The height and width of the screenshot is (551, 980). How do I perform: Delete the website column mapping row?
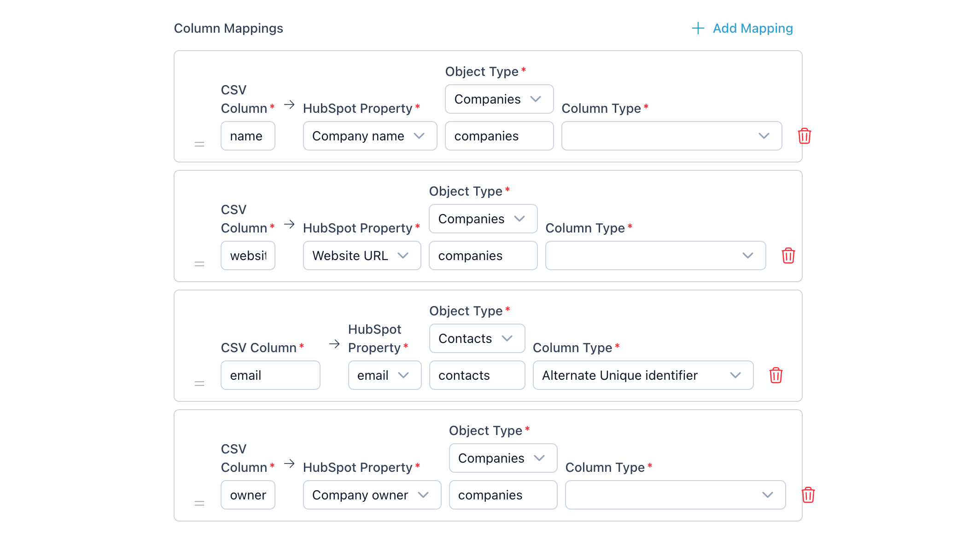(x=788, y=255)
